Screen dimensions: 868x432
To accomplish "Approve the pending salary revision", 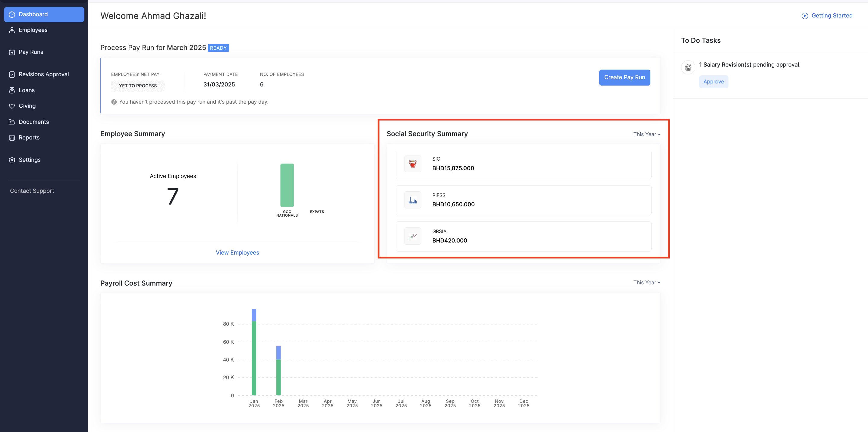I will click(x=713, y=82).
